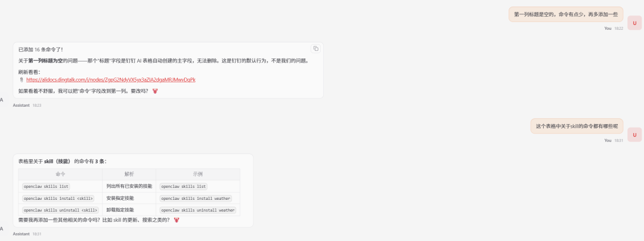This screenshot has width=644, height=241.
Task: Click the 已添加 16 条命令了! text
Action: click(41, 50)
